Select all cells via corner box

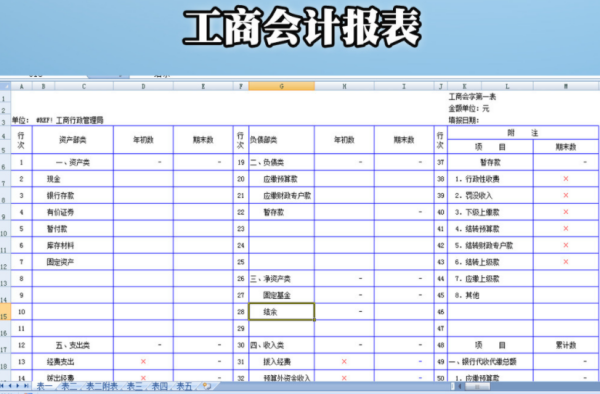[x=5, y=86]
